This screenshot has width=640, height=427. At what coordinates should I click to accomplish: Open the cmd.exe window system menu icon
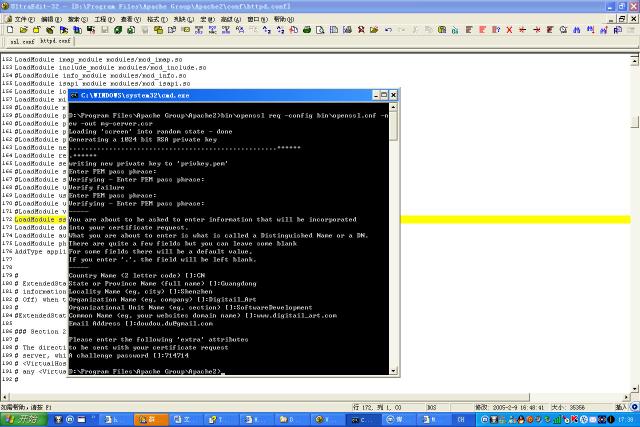(x=75, y=95)
